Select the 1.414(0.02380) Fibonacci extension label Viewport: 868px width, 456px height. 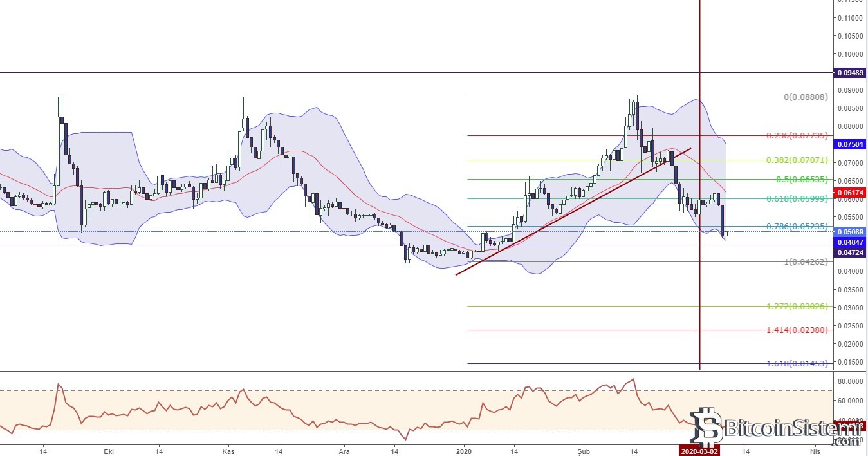tap(797, 330)
